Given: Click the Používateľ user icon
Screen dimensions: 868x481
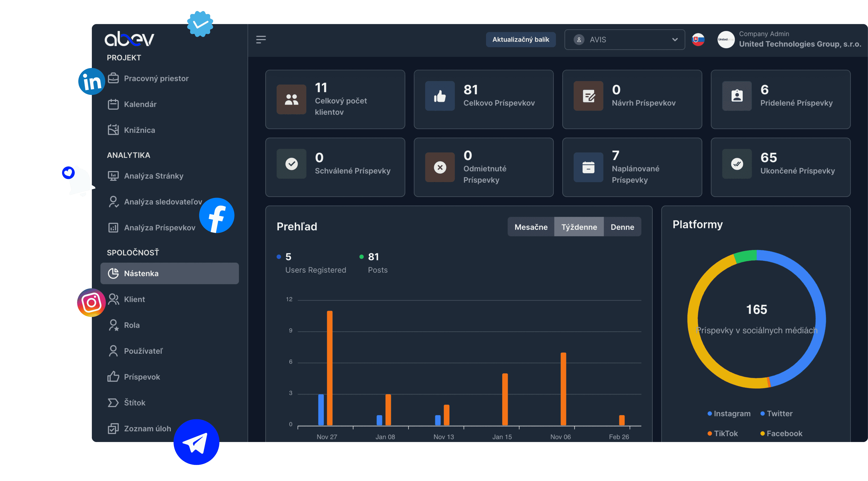Looking at the screenshot, I should [x=113, y=351].
